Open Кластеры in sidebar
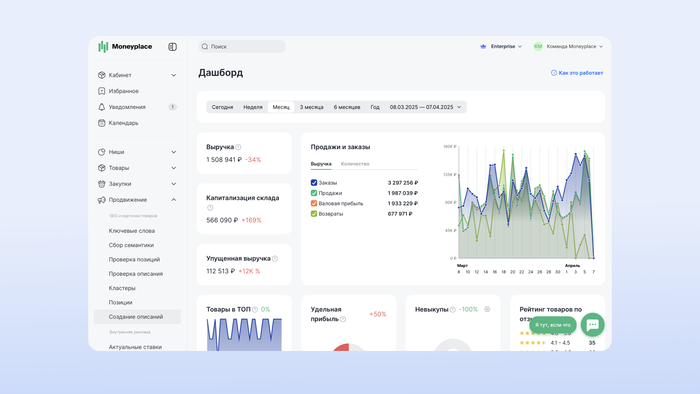 point(122,288)
